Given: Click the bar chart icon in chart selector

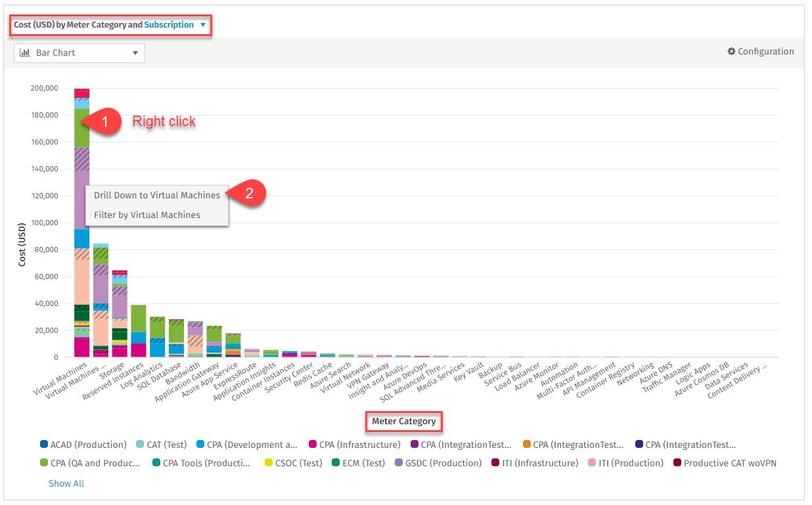Looking at the screenshot, I should (25, 53).
